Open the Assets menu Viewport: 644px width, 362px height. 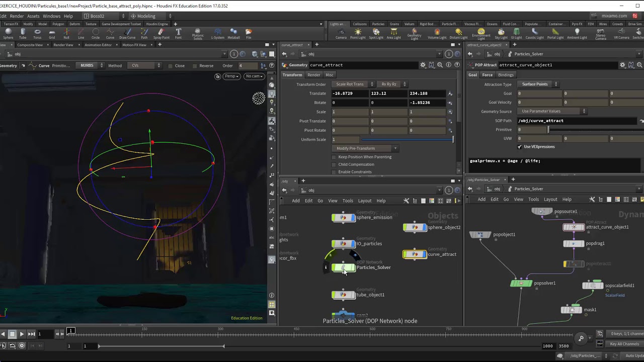click(x=33, y=16)
